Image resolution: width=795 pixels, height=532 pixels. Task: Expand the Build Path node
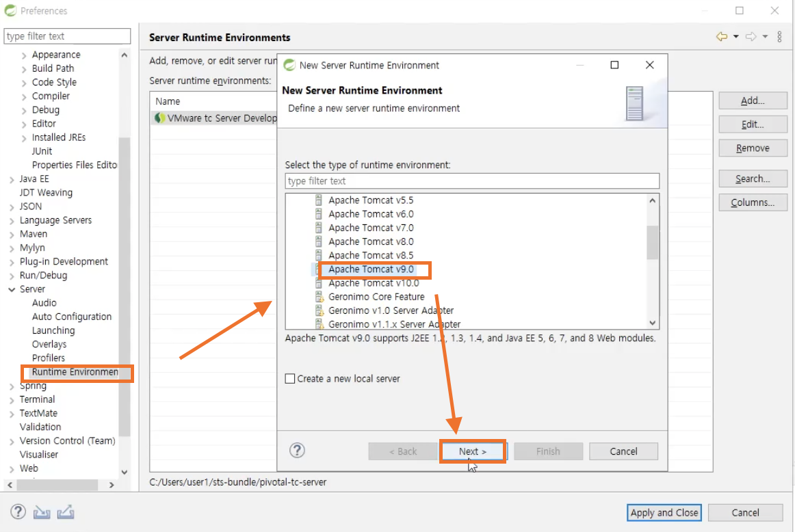tap(24, 69)
